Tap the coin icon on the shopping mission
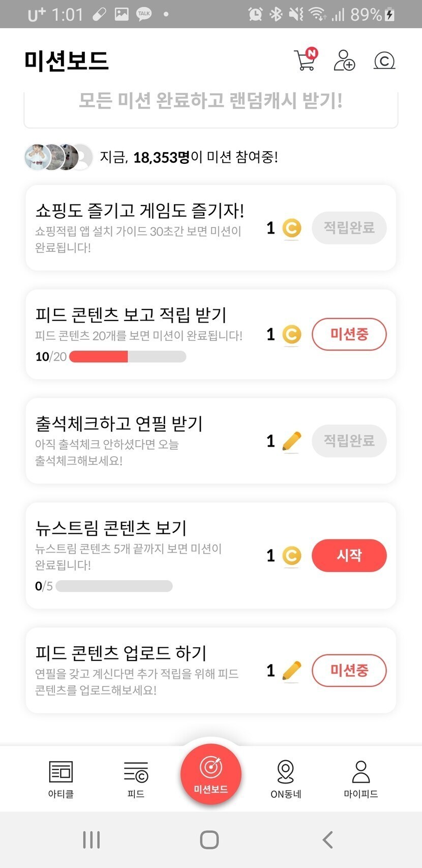Image resolution: width=422 pixels, height=868 pixels. click(291, 228)
